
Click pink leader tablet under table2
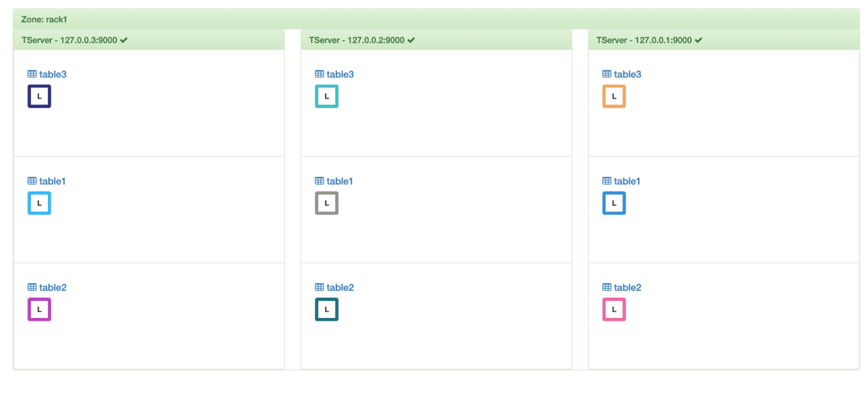(x=614, y=310)
